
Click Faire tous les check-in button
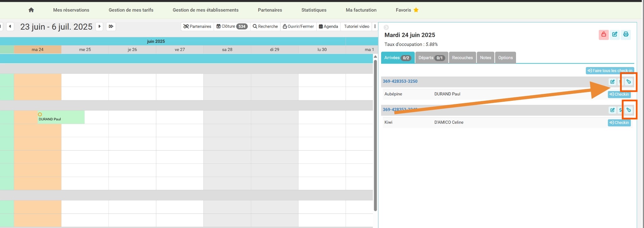tap(610, 71)
